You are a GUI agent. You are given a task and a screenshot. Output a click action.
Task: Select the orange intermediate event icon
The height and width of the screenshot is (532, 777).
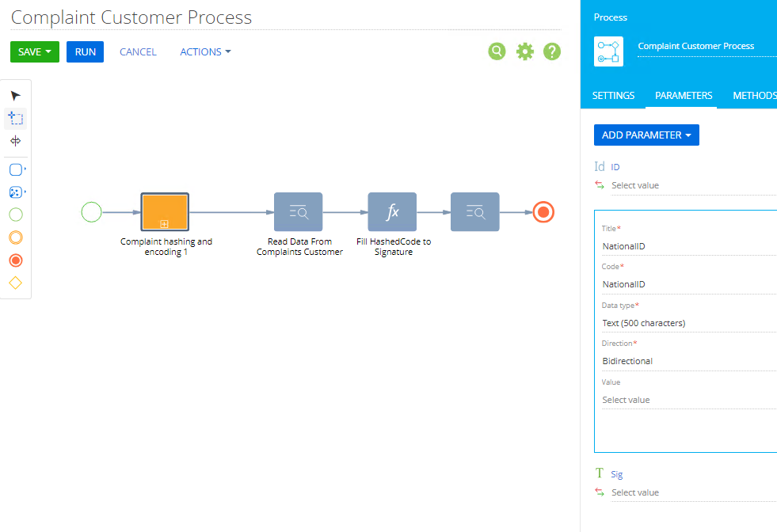pyautogui.click(x=15, y=237)
